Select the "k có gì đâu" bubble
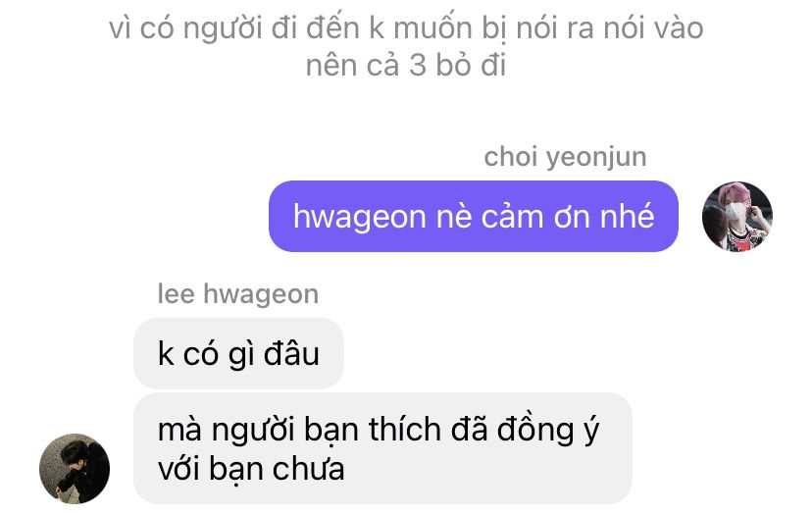 238,354
